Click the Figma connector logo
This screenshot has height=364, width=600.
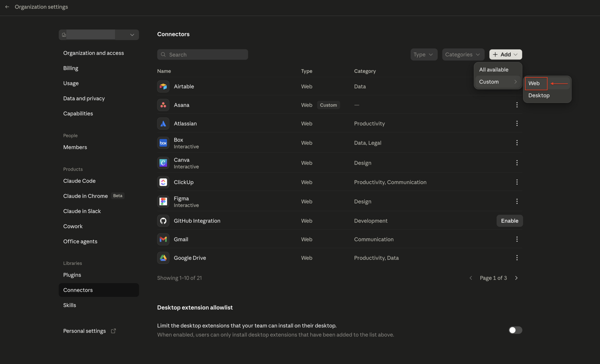coord(163,201)
